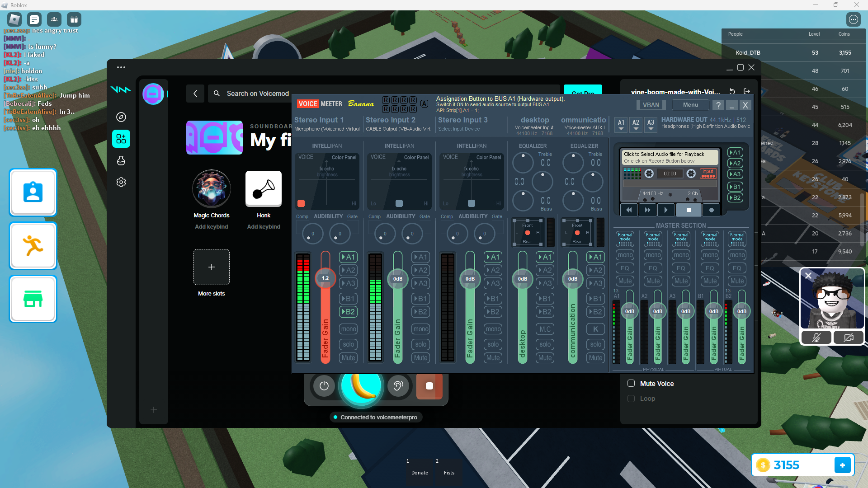868x488 pixels.
Task: Open the Roblox top-right options menu
Action: tap(853, 19)
